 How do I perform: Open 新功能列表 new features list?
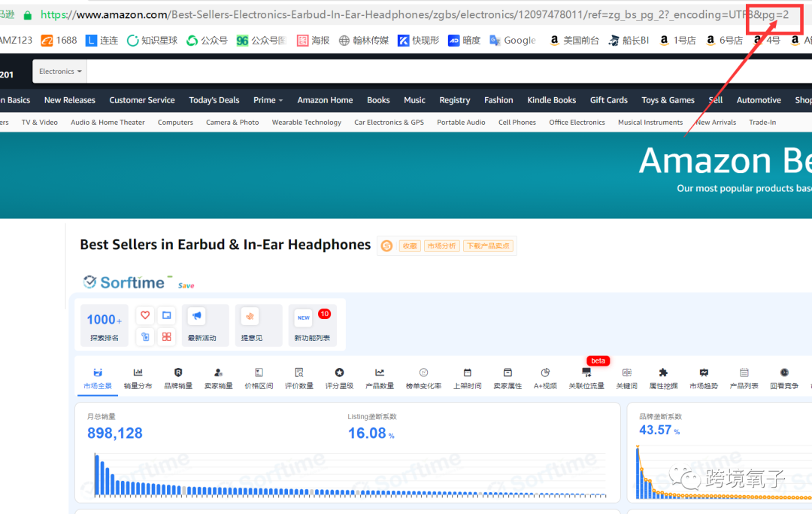click(x=312, y=325)
